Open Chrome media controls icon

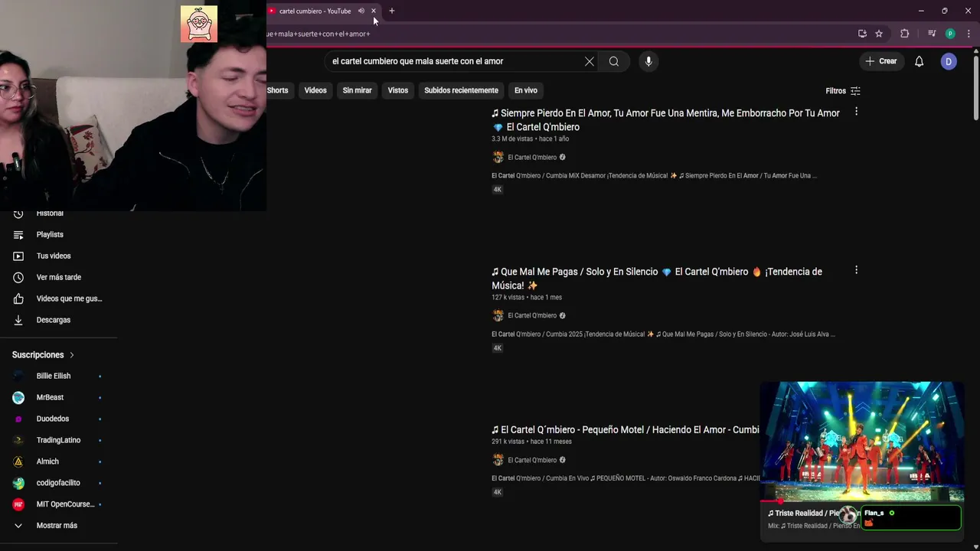(x=932, y=34)
